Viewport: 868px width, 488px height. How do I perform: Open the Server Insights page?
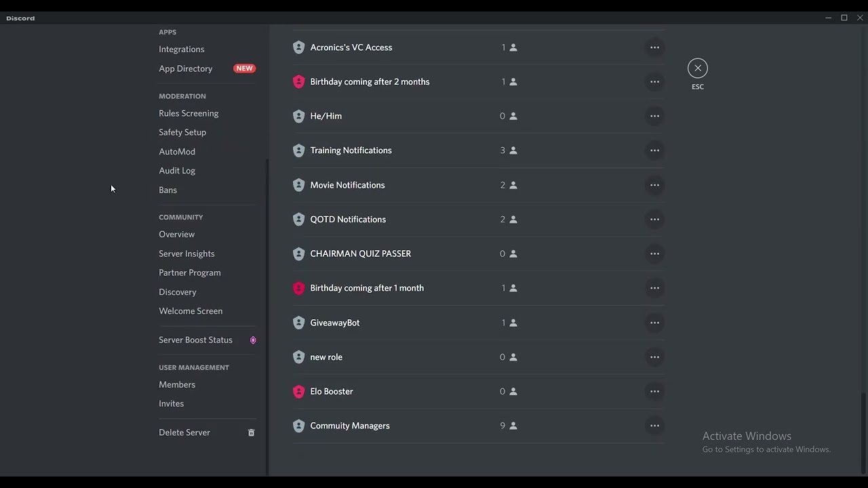[x=186, y=253]
